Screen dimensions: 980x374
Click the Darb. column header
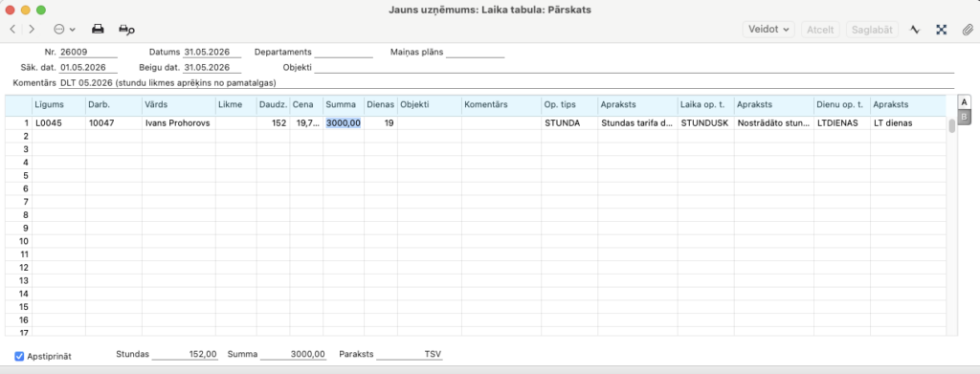point(113,105)
